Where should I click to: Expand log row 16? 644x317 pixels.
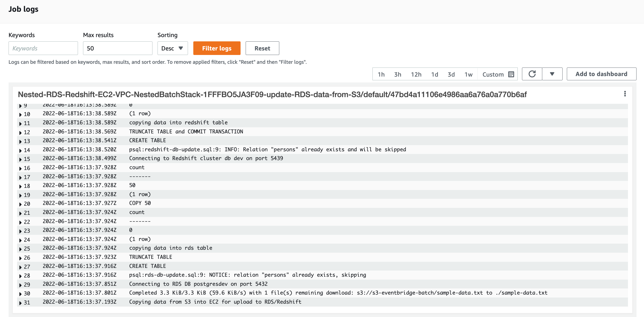(x=21, y=168)
